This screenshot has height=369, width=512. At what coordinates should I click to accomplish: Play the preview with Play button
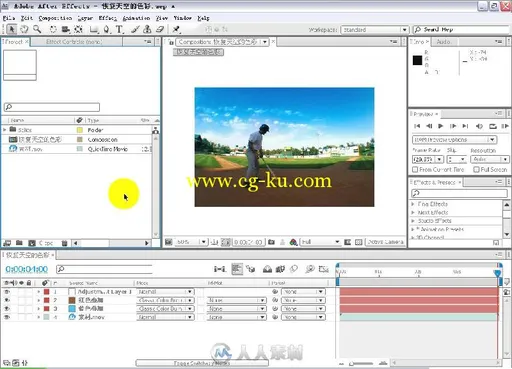click(440, 126)
